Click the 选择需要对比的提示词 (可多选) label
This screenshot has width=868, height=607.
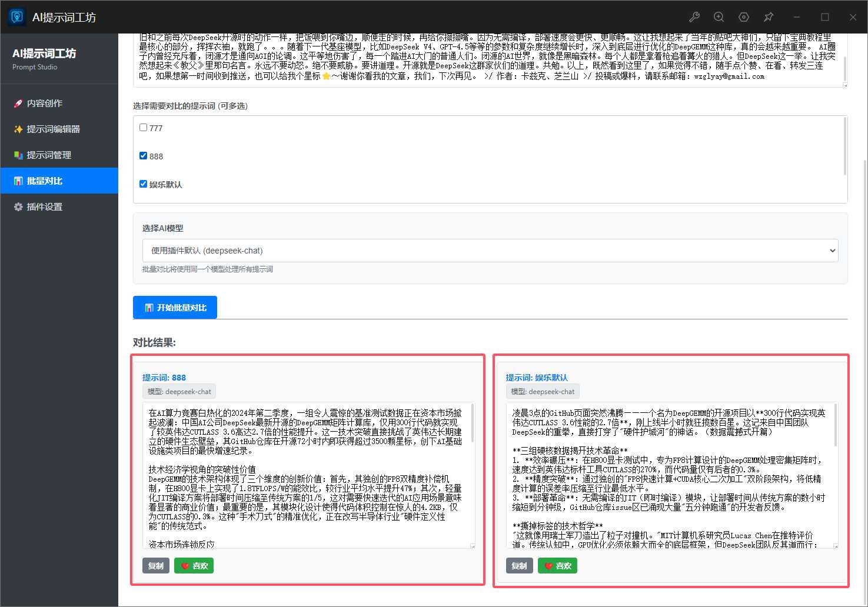coord(190,106)
